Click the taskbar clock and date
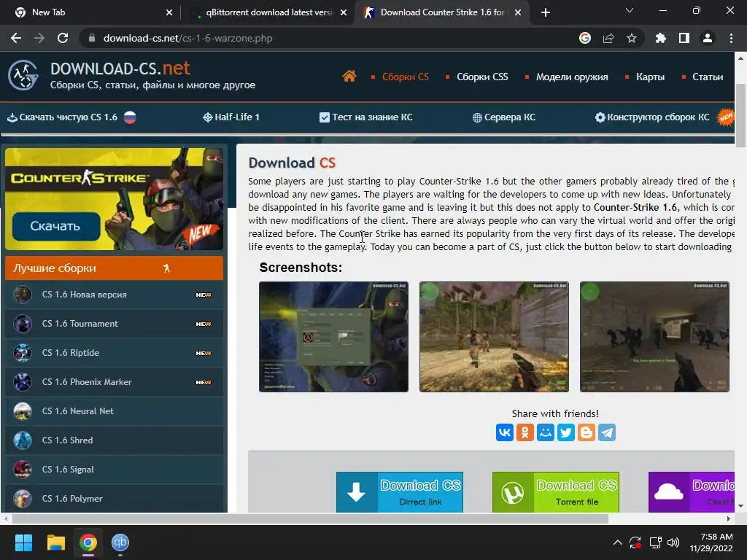 click(x=711, y=542)
